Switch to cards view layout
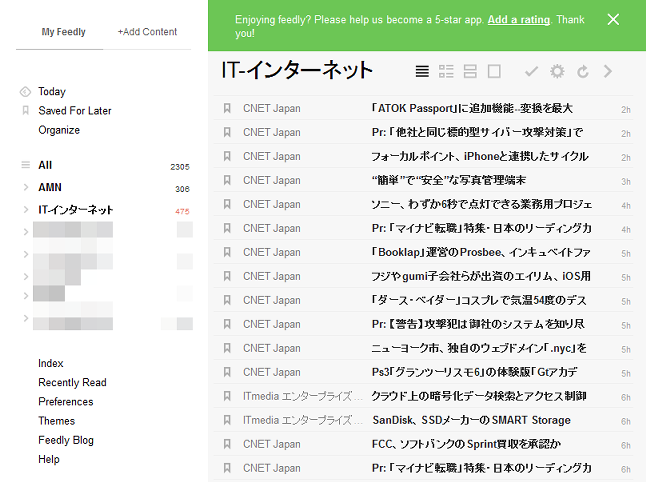Viewport: 646px width, 482px height. [x=470, y=72]
